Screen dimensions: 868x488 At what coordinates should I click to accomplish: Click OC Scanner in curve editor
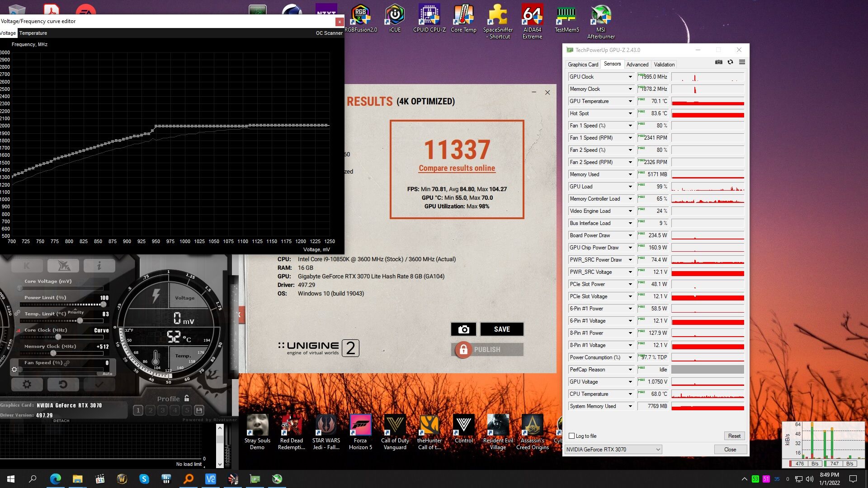click(x=329, y=33)
